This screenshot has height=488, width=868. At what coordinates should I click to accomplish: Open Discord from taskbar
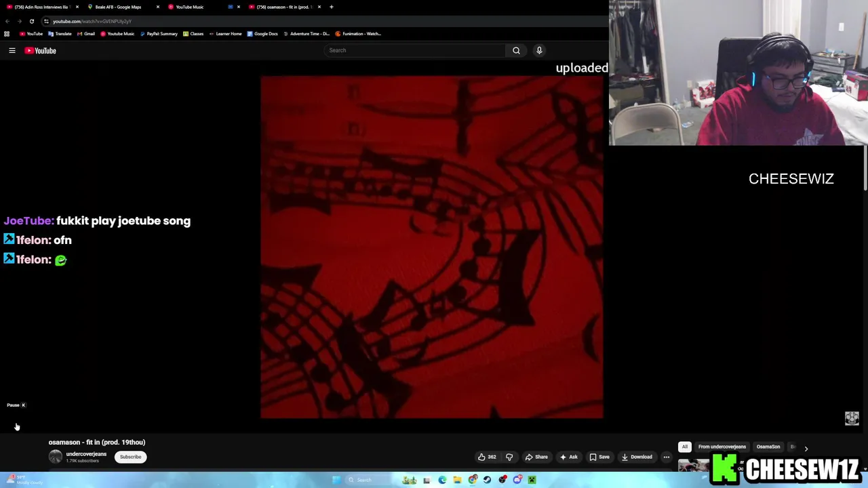click(x=517, y=480)
